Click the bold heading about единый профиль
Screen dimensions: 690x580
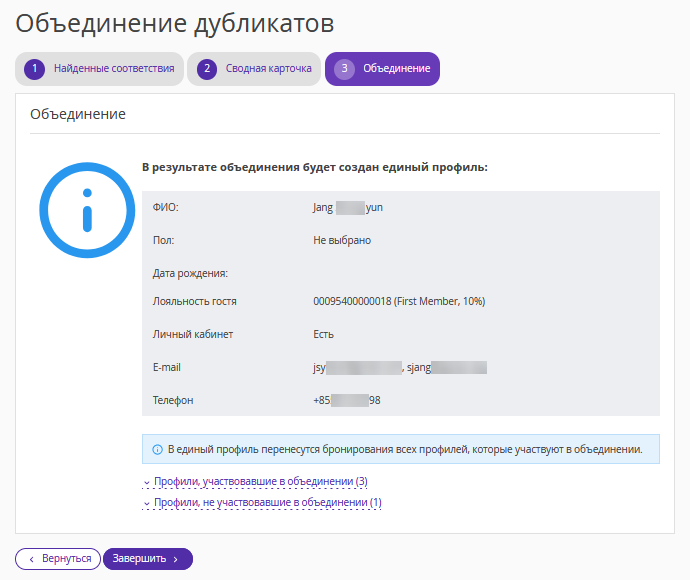click(x=315, y=167)
